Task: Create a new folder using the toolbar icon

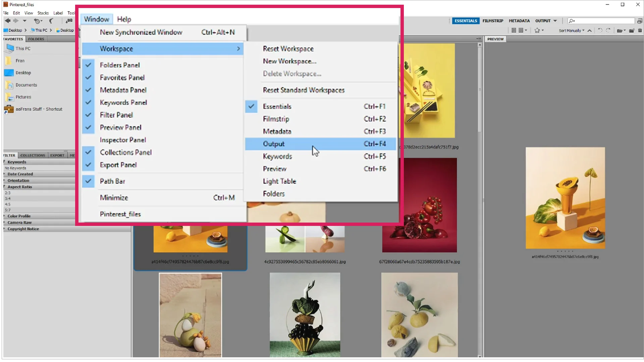Action: point(632,31)
